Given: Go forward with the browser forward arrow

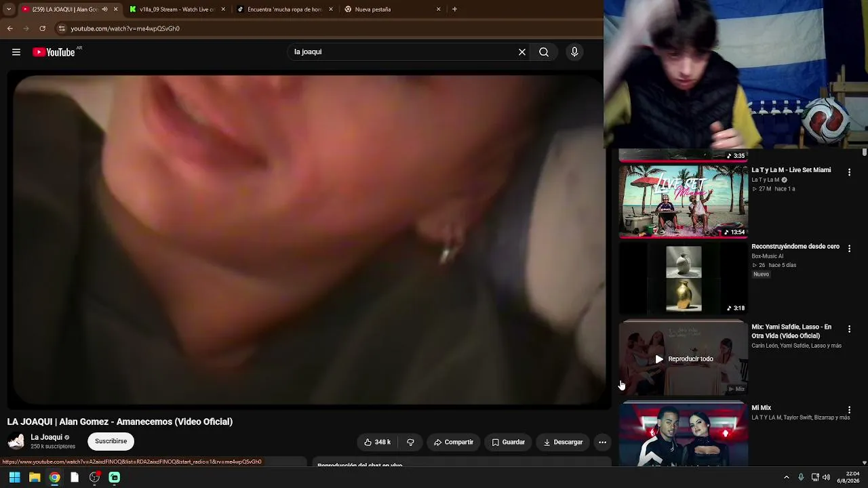Looking at the screenshot, I should 26,28.
